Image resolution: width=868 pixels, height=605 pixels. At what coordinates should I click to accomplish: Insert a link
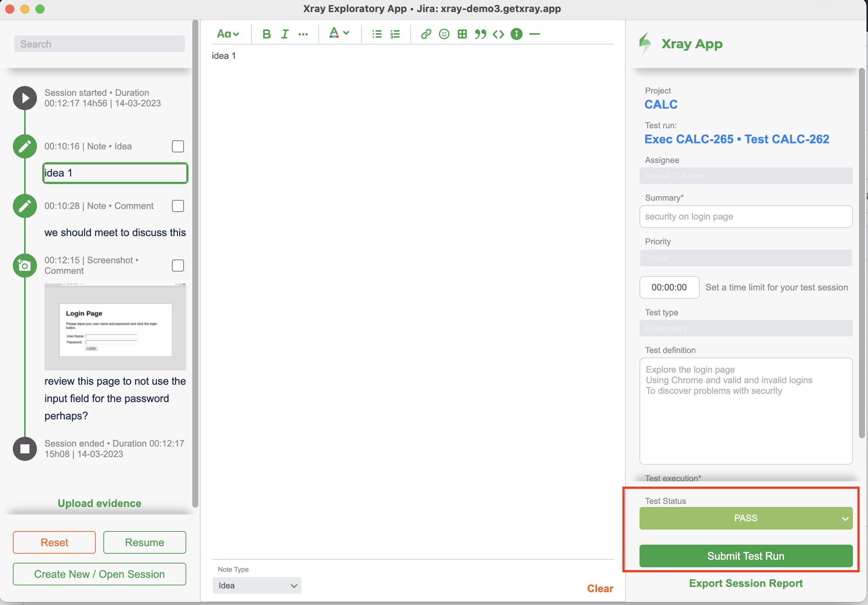(426, 34)
